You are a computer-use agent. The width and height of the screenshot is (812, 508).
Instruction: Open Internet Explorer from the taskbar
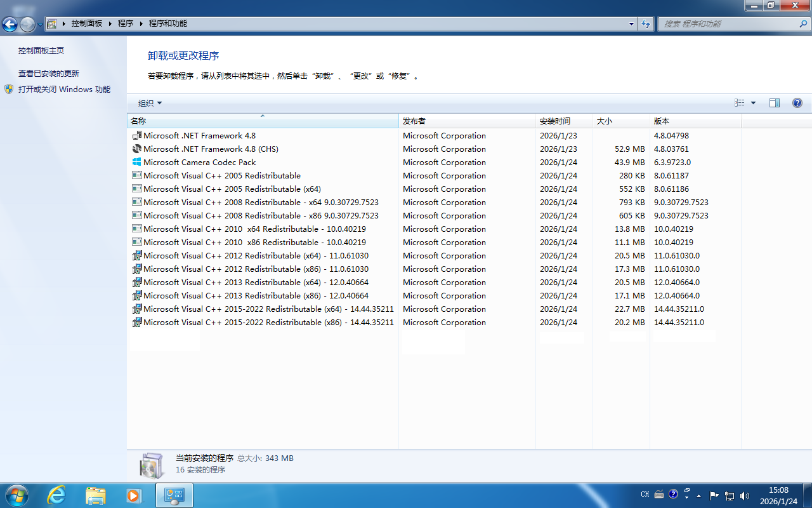pyautogui.click(x=56, y=495)
